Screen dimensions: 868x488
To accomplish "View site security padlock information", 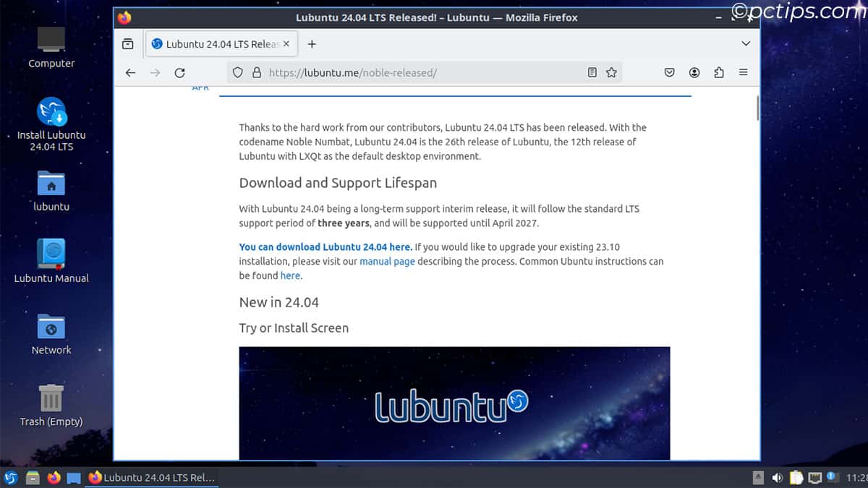I will 256,72.
